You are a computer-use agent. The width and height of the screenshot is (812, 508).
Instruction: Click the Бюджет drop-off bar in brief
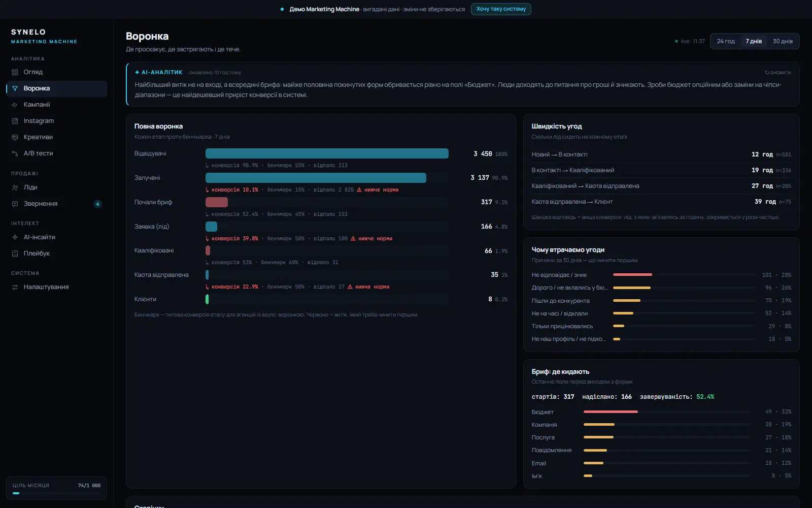(x=611, y=412)
